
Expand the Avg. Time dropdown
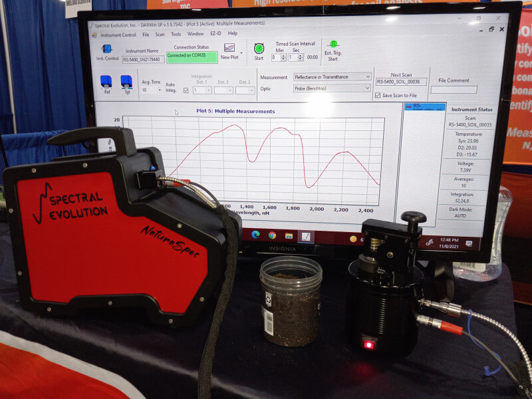coord(160,90)
